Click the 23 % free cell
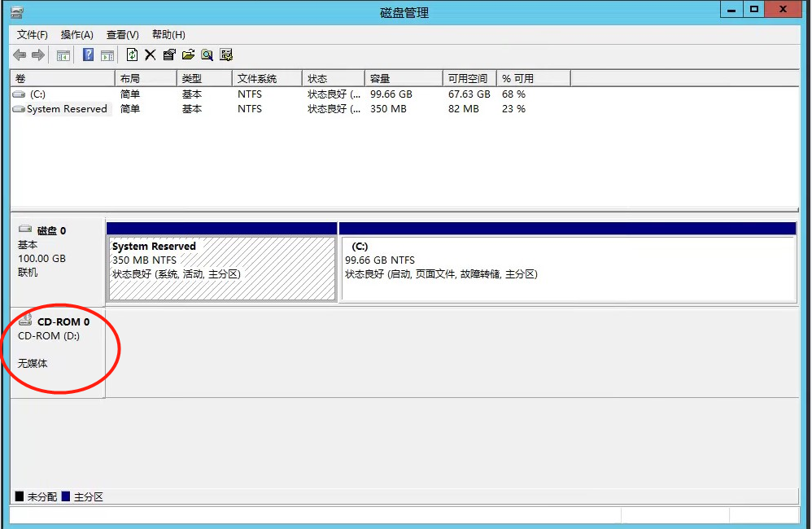This screenshot has height=529, width=812. (x=513, y=109)
